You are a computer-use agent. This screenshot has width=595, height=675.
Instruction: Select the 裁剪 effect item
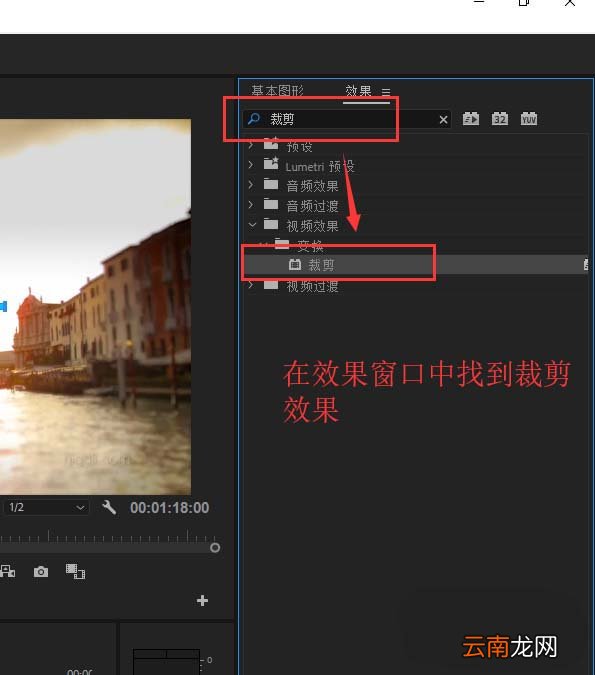click(415, 265)
